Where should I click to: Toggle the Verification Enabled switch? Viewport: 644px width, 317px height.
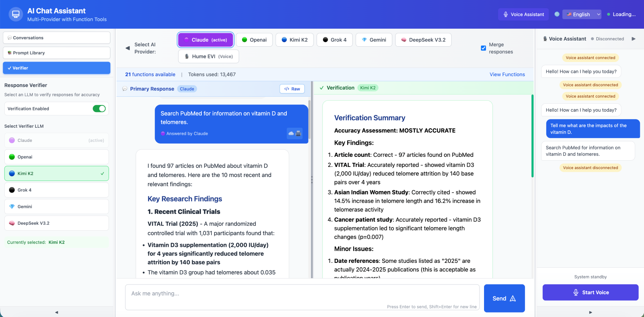[99, 109]
